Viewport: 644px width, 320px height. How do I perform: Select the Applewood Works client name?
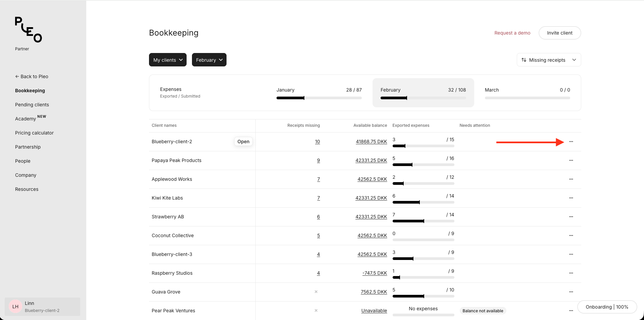pos(172,179)
